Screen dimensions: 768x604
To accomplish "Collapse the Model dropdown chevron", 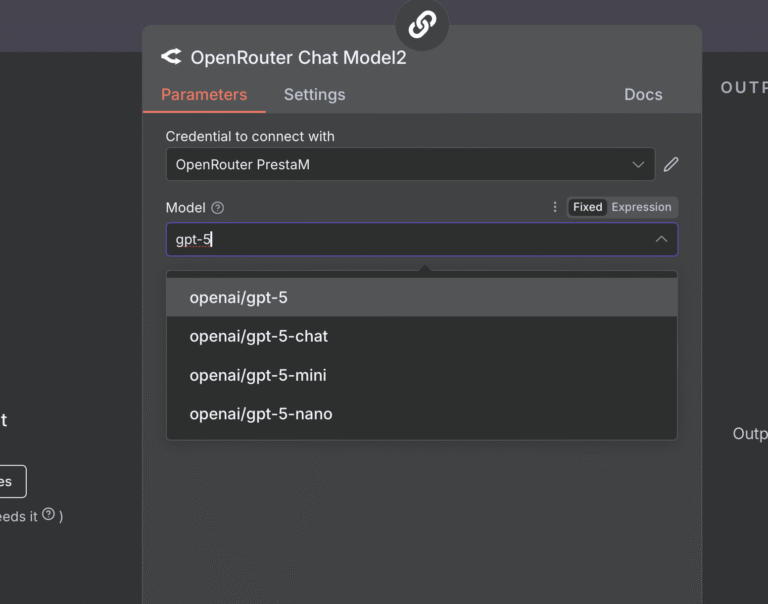I will coord(661,240).
